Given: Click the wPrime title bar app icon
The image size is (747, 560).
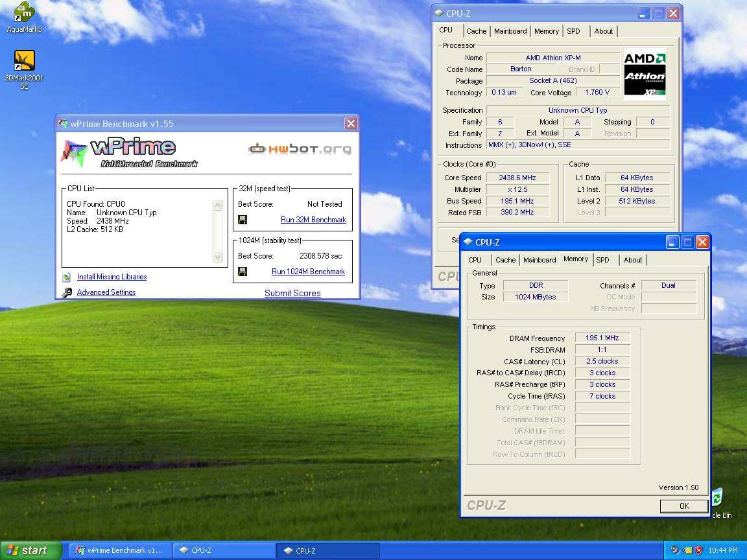Looking at the screenshot, I should (x=62, y=124).
